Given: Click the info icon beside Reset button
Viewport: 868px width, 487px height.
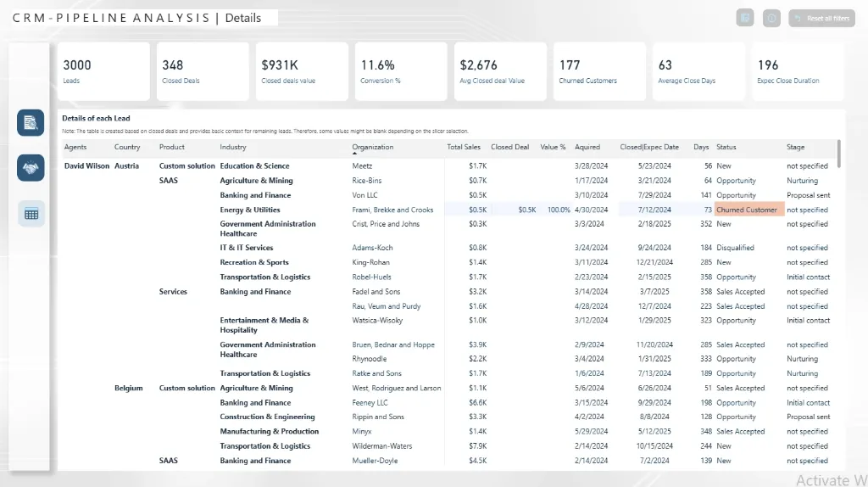Looking at the screenshot, I should [x=771, y=18].
